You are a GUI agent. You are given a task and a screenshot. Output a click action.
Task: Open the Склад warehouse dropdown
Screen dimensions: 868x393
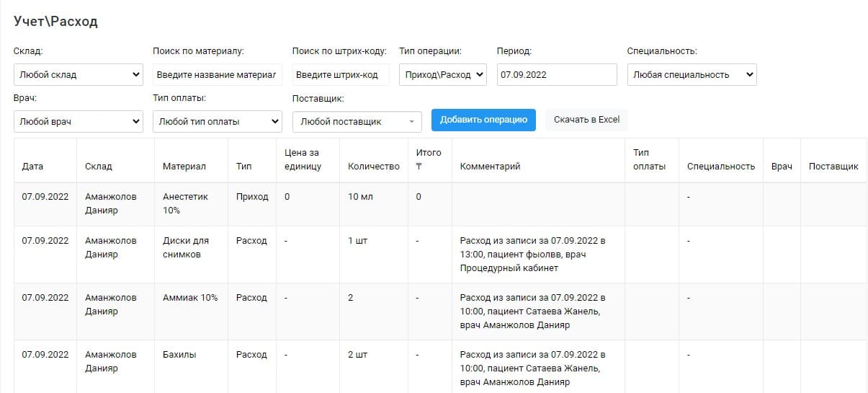tap(78, 75)
